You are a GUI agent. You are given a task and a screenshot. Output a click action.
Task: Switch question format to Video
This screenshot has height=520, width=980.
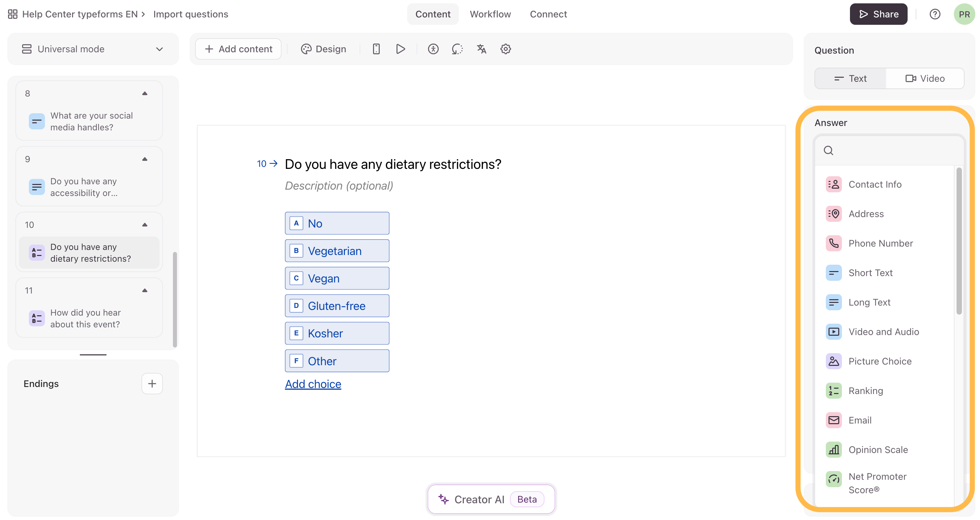924,78
